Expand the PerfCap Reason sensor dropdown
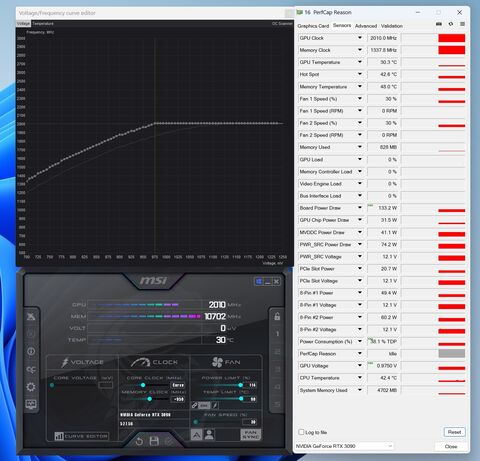The height and width of the screenshot is (461, 480). click(360, 353)
